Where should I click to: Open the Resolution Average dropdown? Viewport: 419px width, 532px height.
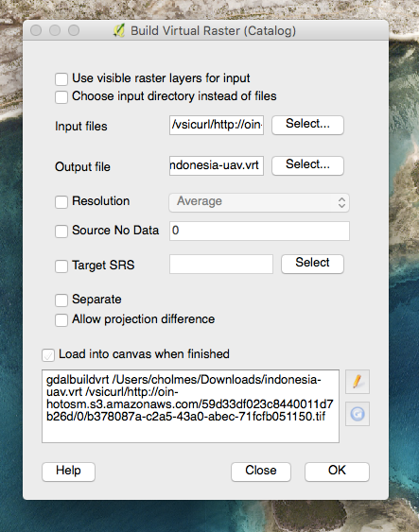coord(259,202)
